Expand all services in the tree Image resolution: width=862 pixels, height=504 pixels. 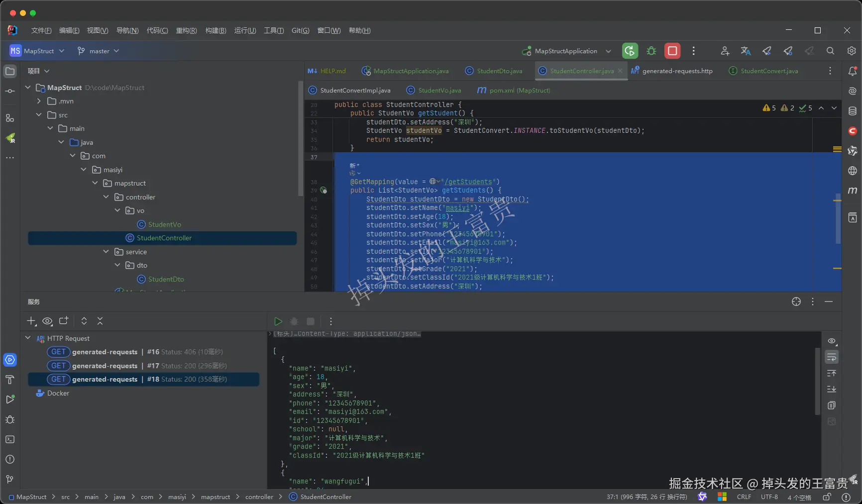click(84, 321)
